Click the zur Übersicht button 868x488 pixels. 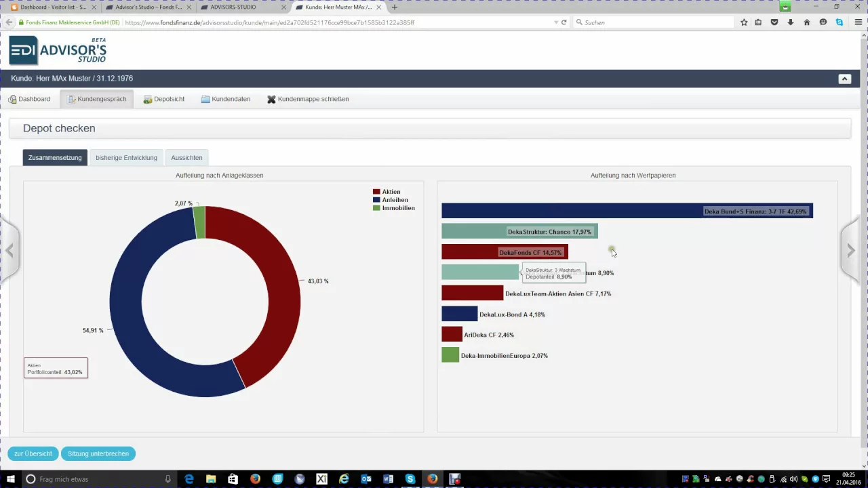tap(33, 453)
